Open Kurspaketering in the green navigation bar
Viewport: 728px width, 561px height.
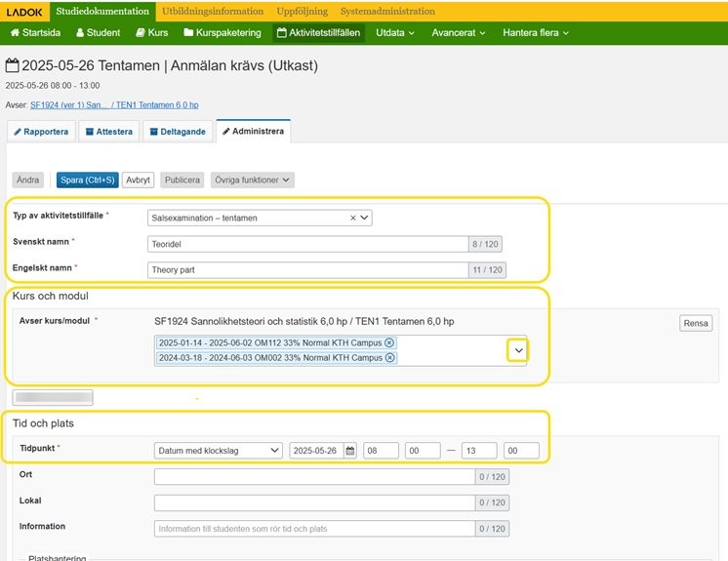click(x=222, y=32)
